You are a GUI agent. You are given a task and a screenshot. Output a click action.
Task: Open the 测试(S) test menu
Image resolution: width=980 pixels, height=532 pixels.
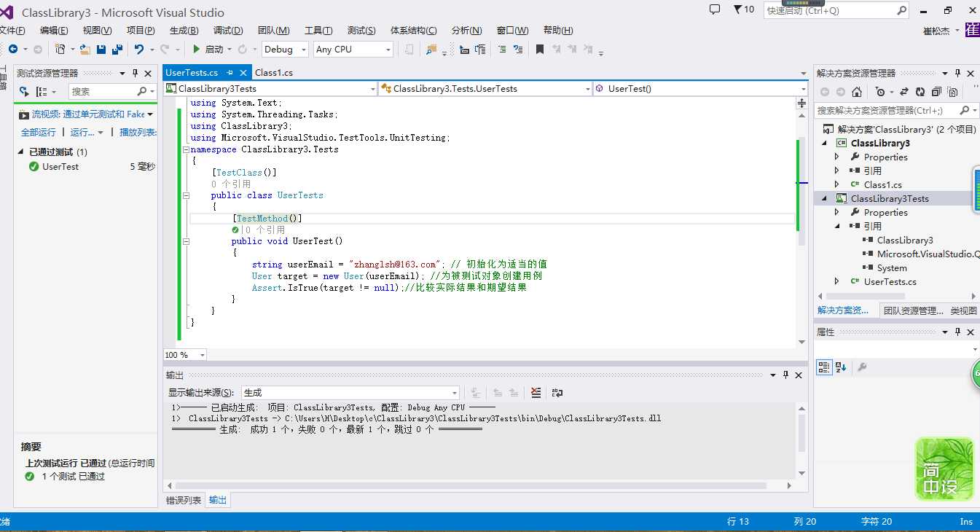pyautogui.click(x=361, y=30)
